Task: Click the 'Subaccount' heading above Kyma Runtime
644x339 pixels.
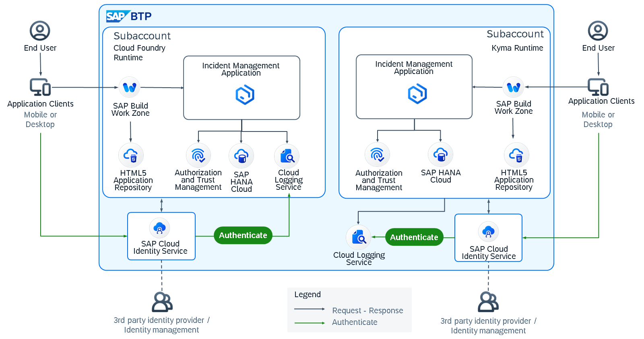Action: coord(515,34)
